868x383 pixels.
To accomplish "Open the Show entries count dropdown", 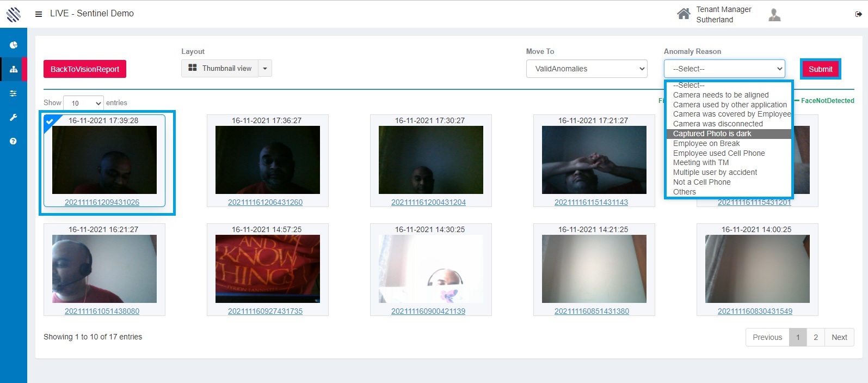I will [83, 103].
